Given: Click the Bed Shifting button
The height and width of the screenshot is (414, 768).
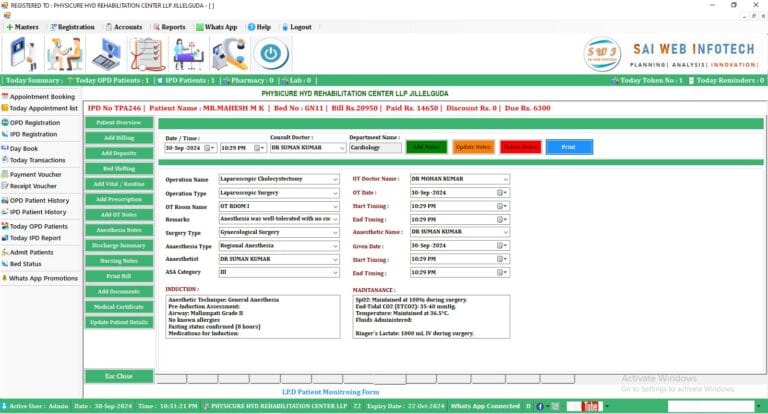Looking at the screenshot, I should (x=119, y=169).
